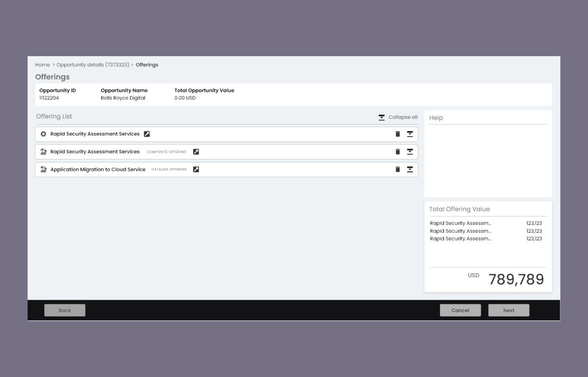Open the composite offering's external link icon

196,152
